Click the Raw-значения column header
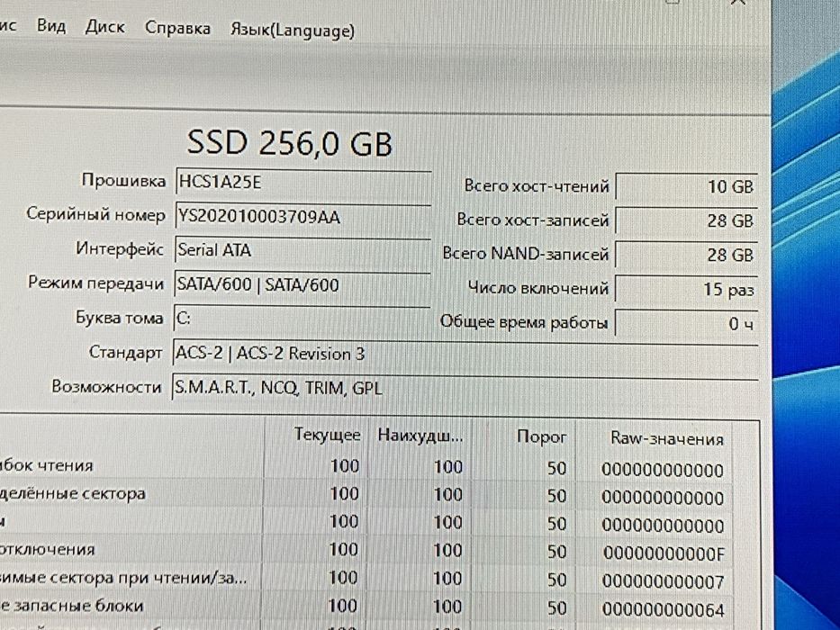Viewport: 840px width, 630px height. click(667, 439)
